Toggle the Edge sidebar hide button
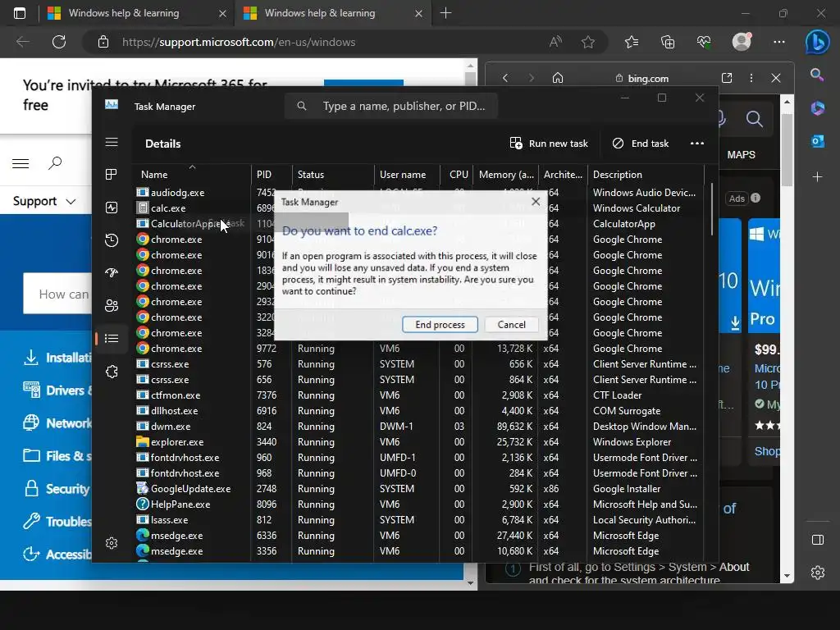Screen dimensions: 840x630 818,540
